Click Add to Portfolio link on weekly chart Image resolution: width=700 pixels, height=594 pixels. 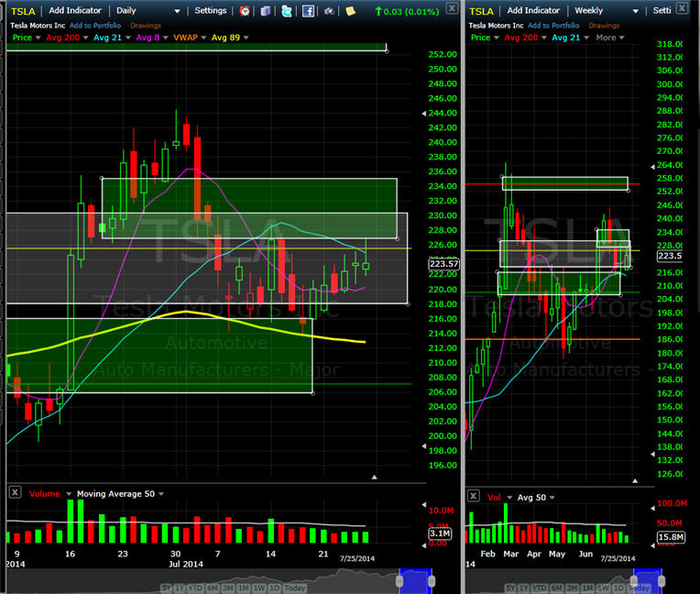point(553,26)
